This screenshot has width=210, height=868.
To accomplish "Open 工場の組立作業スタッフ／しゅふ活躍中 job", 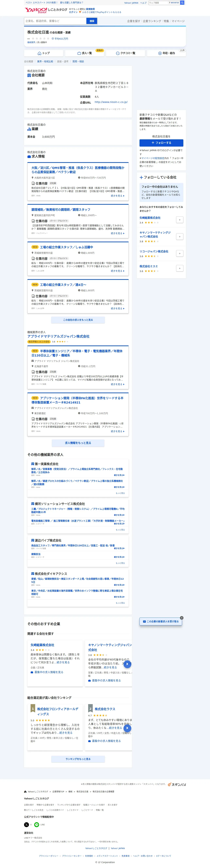I will [x=66, y=247].
